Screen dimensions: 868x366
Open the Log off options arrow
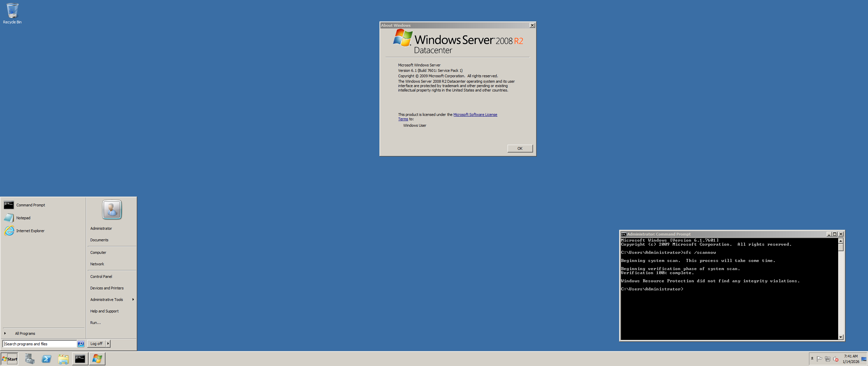point(108,344)
